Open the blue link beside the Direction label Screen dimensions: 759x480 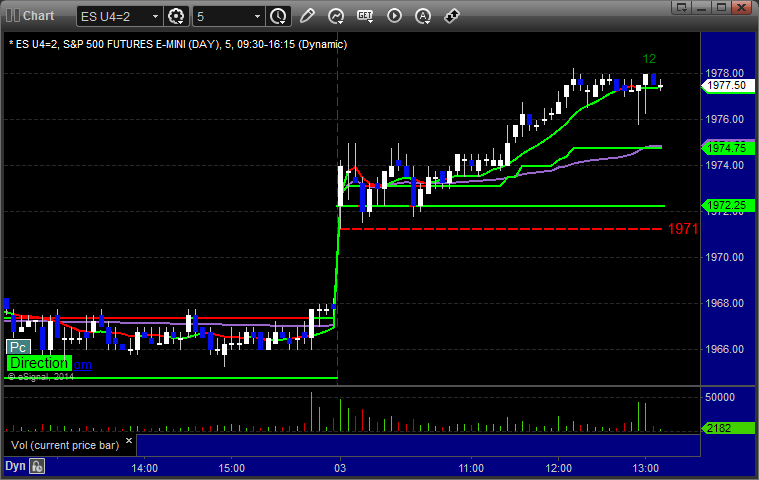tap(82, 365)
